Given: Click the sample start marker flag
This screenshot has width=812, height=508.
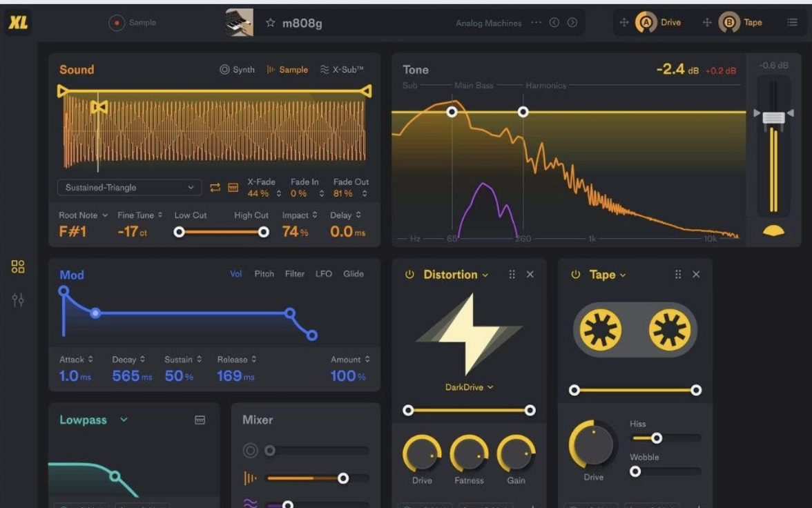Looking at the screenshot, I should click(62, 91).
